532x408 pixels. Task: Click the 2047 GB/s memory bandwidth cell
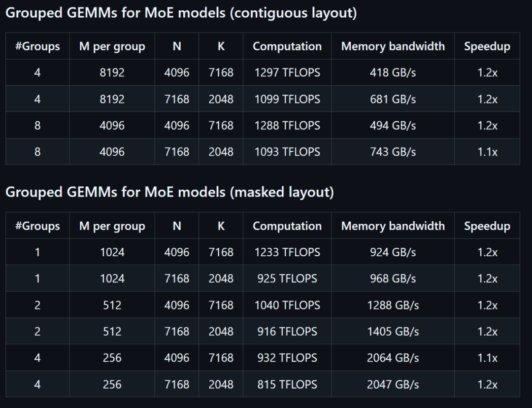tap(393, 385)
